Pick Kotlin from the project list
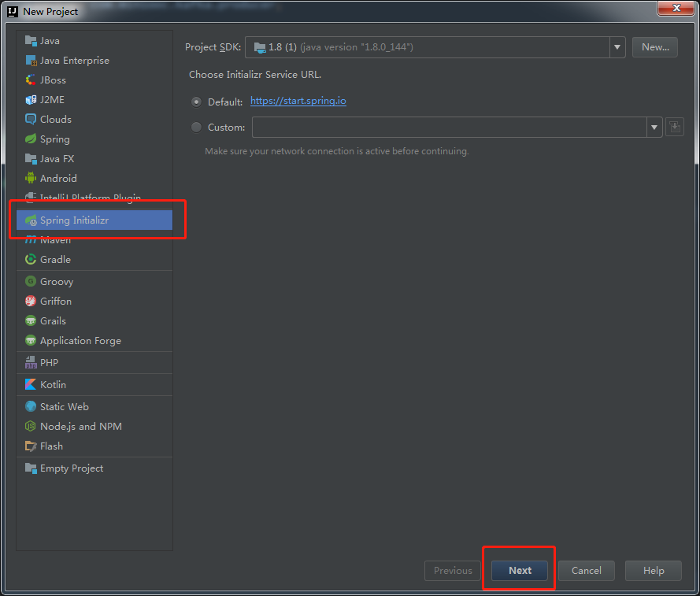700x596 pixels. pyautogui.click(x=94, y=384)
